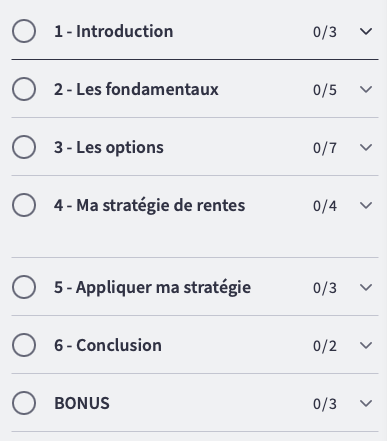This screenshot has width=387, height=441.
Task: Open '4 - Ma stratégie de rentes' title
Action: [150, 205]
